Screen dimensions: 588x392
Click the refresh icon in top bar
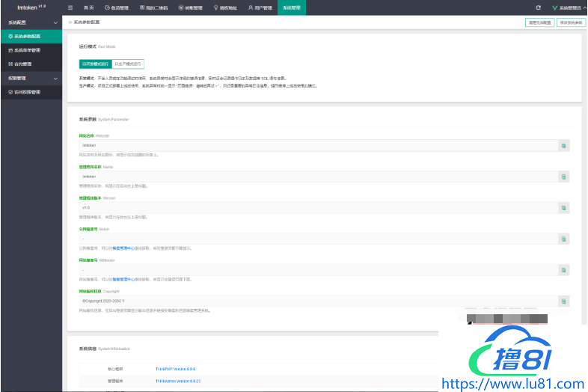[538, 7]
